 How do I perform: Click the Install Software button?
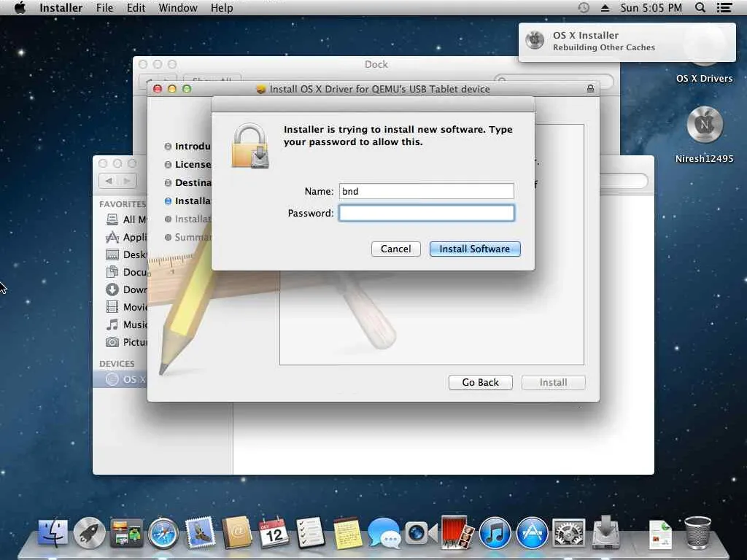[x=474, y=249]
